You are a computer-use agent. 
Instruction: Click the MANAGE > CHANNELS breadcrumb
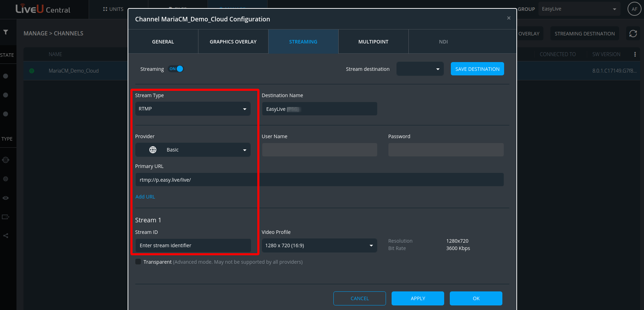click(53, 33)
